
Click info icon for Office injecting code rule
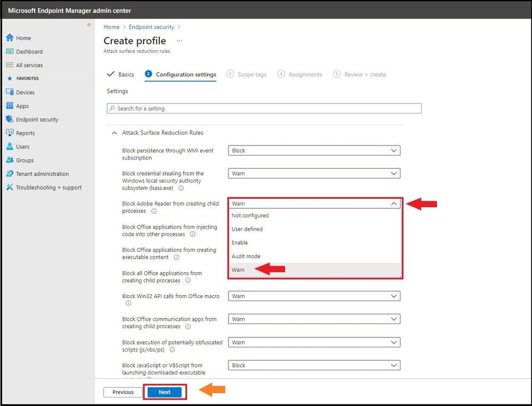click(192, 234)
